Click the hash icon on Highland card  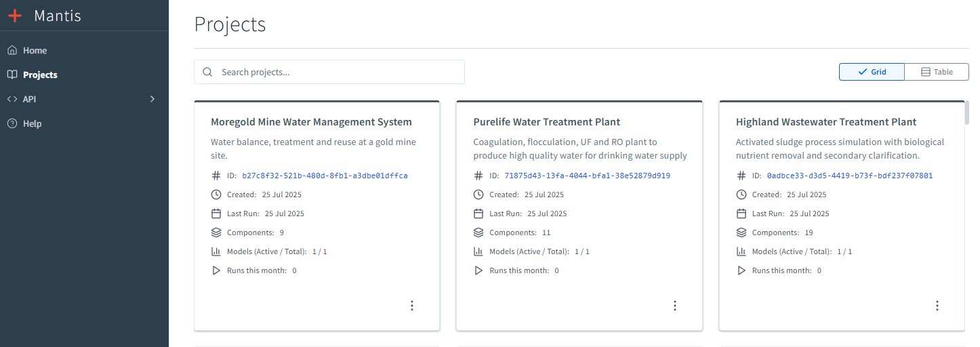tap(741, 176)
